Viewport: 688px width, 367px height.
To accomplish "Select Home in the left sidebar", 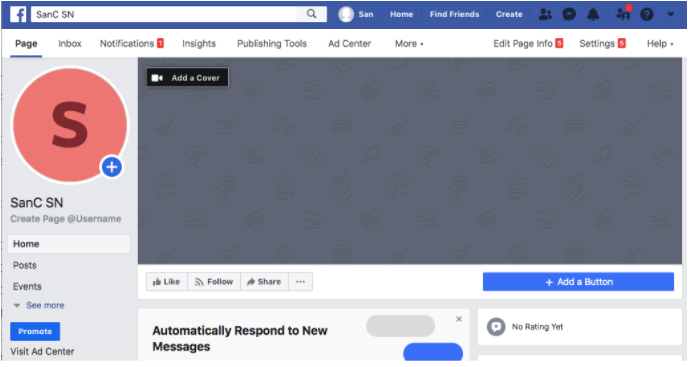I will (x=69, y=244).
